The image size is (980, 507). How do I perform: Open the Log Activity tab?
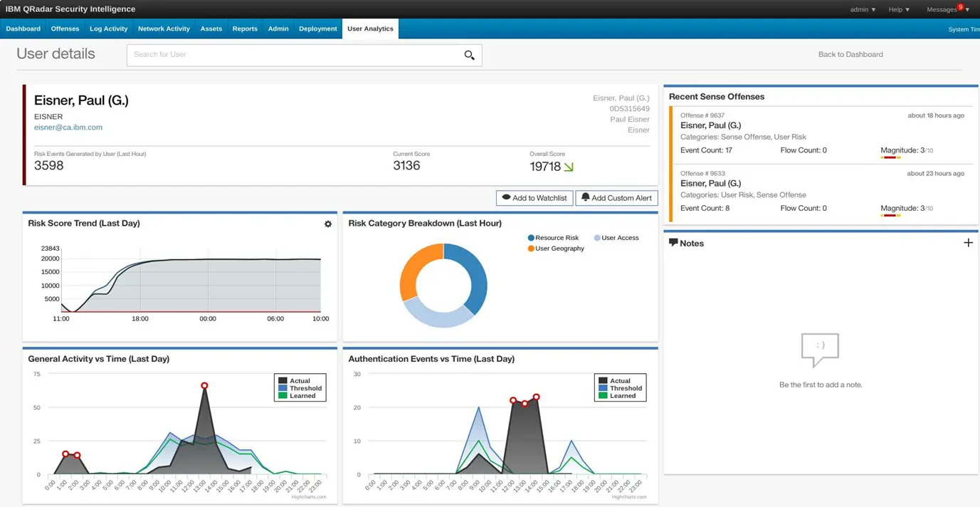click(x=108, y=28)
